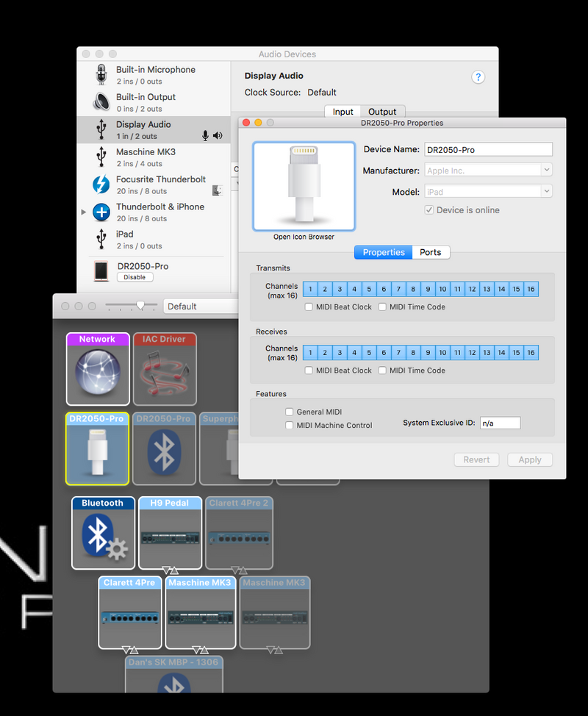
Task: Click the icon size slider in MIDI Studio
Action: click(x=131, y=306)
